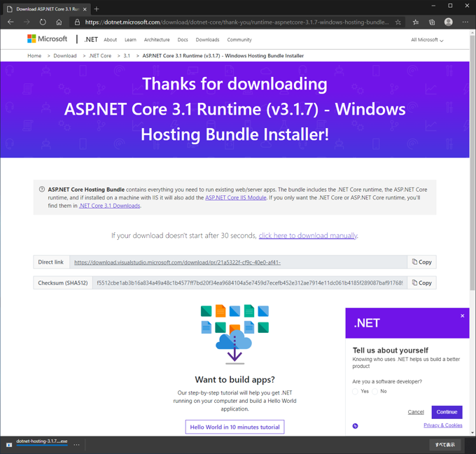
Task: Open the About menu item
Action: 110,40
